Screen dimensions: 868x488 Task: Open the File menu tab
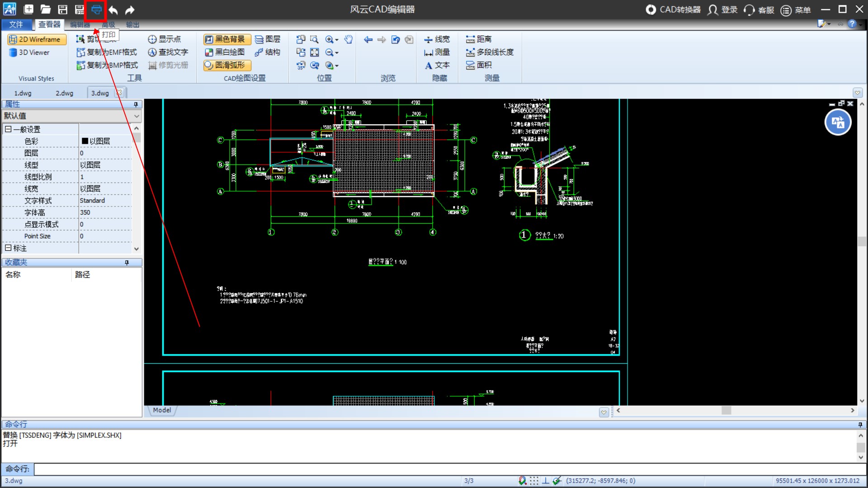pos(16,24)
